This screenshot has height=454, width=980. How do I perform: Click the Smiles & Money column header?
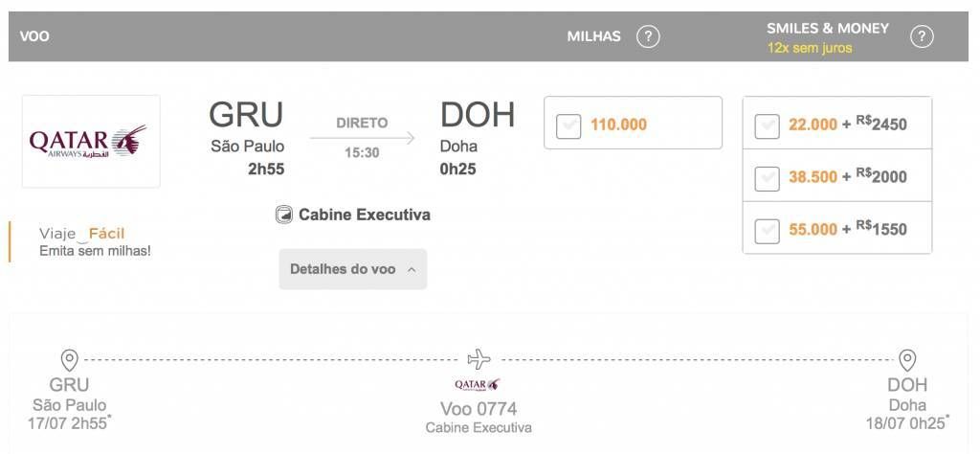tap(828, 28)
